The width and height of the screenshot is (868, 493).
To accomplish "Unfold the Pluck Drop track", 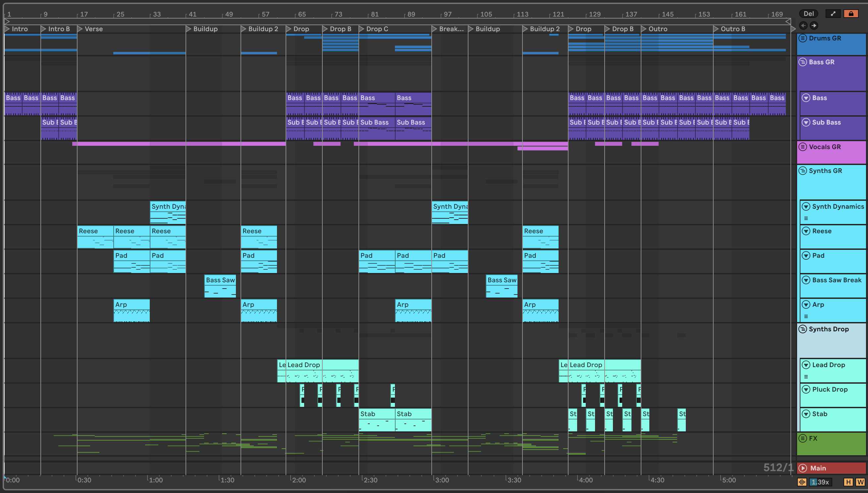I will click(806, 389).
